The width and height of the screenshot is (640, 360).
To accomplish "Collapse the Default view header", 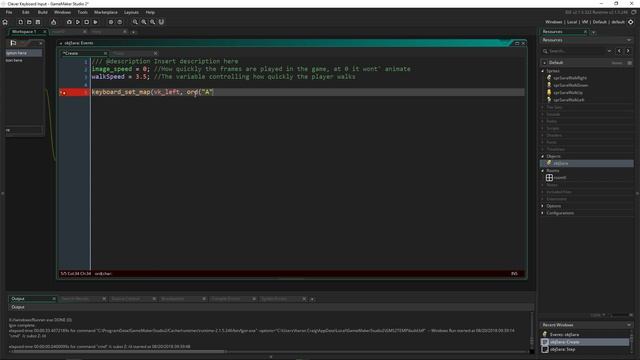I will (x=544, y=63).
